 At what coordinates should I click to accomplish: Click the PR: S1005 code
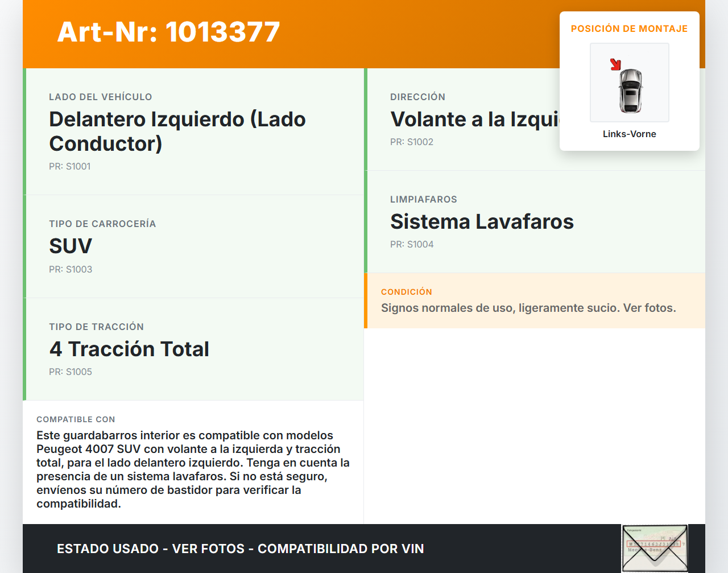71,372
